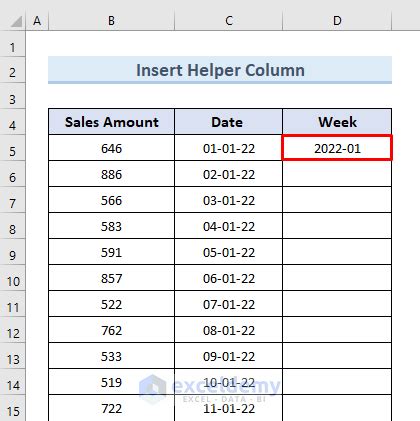Select column A header
Viewport: 420px width, 421px height.
[x=37, y=21]
